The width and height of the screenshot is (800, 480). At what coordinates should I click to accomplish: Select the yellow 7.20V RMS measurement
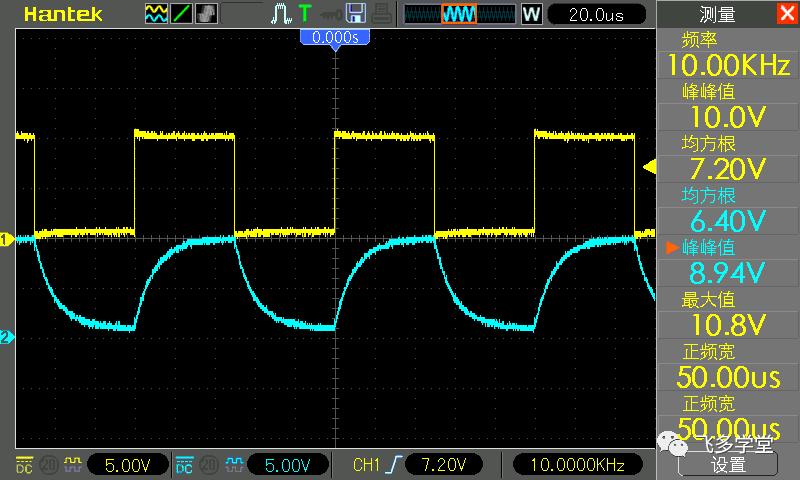pyautogui.click(x=728, y=169)
